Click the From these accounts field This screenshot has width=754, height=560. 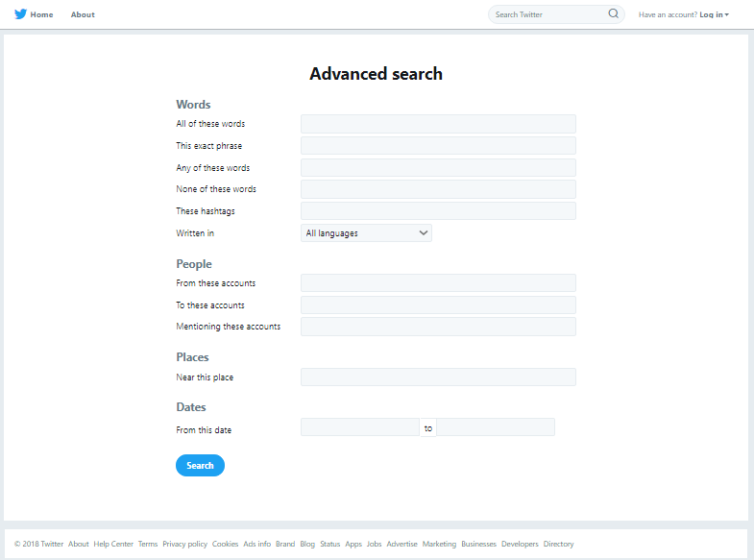point(438,283)
